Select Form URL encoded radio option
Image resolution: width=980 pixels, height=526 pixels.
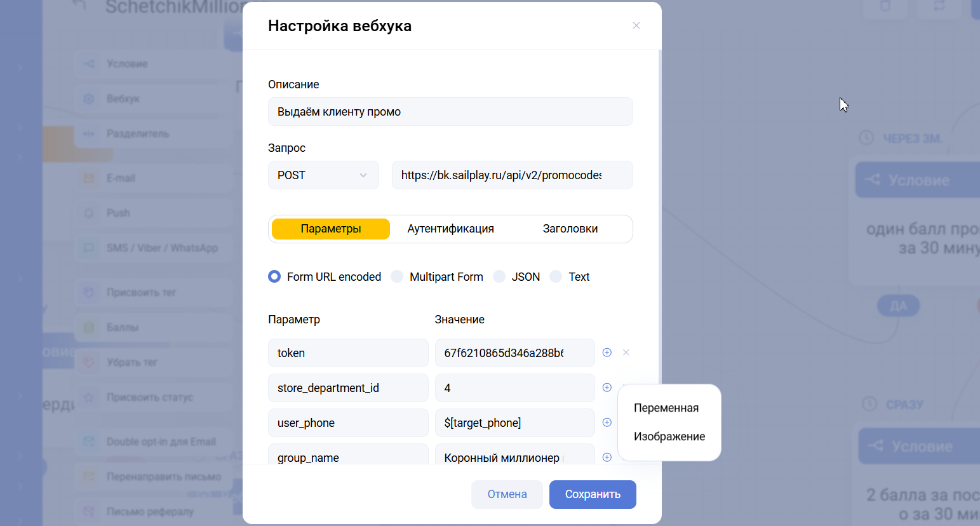point(274,276)
